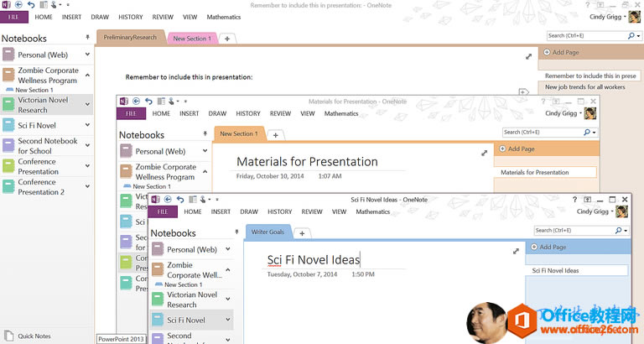Click Back arrow in main OneNote window
Viewport: 644px width, 344px height.
tap(18, 5)
